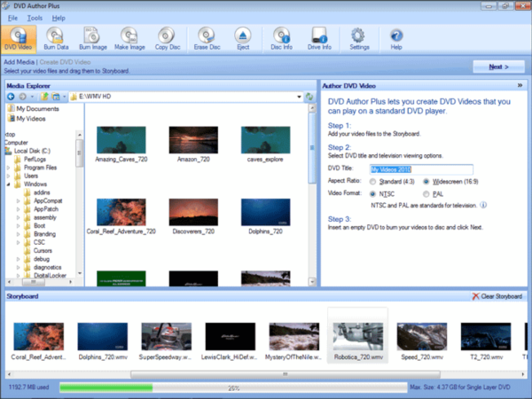
Task: Expand the Program Files folder
Action: pos(9,168)
